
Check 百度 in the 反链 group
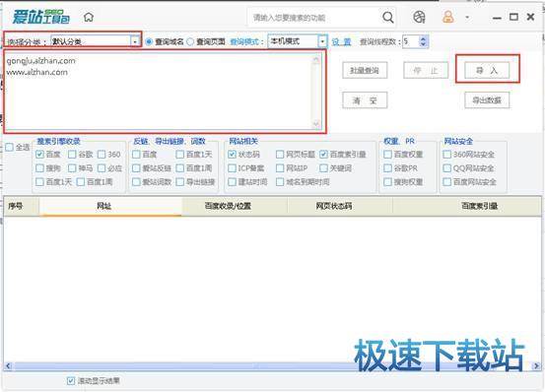click(136, 155)
